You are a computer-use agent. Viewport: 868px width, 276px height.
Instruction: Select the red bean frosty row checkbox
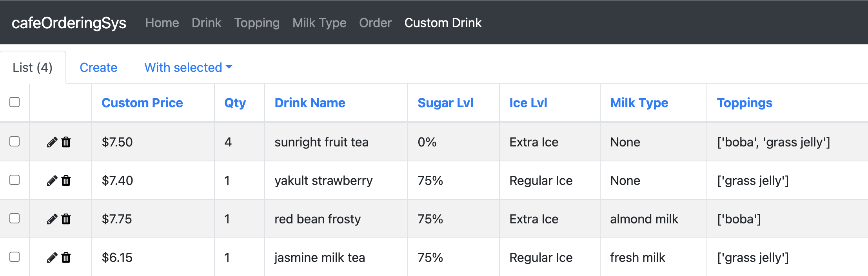[x=15, y=218]
